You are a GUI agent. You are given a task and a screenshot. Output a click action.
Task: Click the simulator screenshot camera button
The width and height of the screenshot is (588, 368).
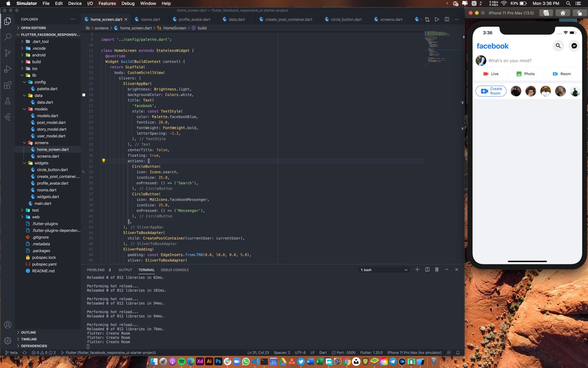545,13
